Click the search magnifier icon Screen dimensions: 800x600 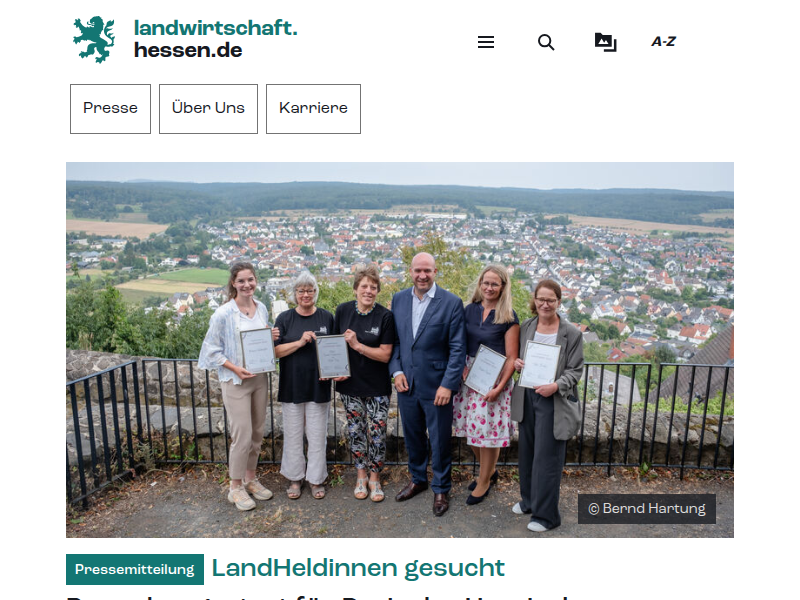click(546, 42)
